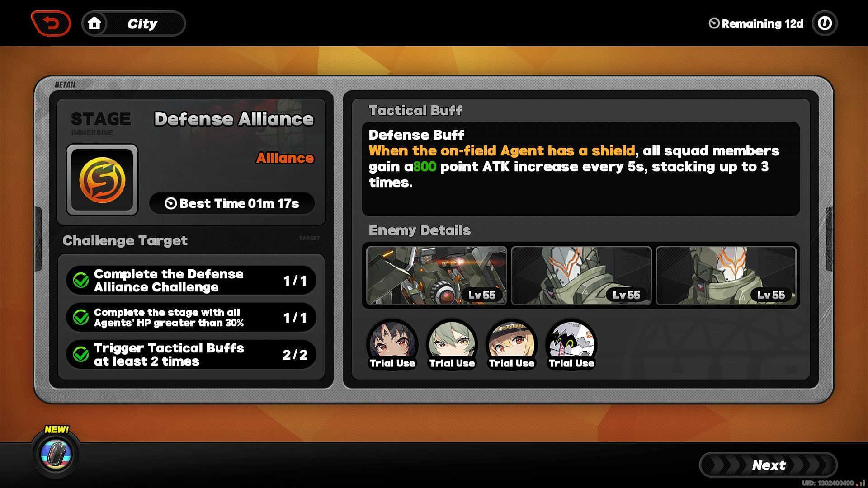Select the City home icon

tap(94, 23)
